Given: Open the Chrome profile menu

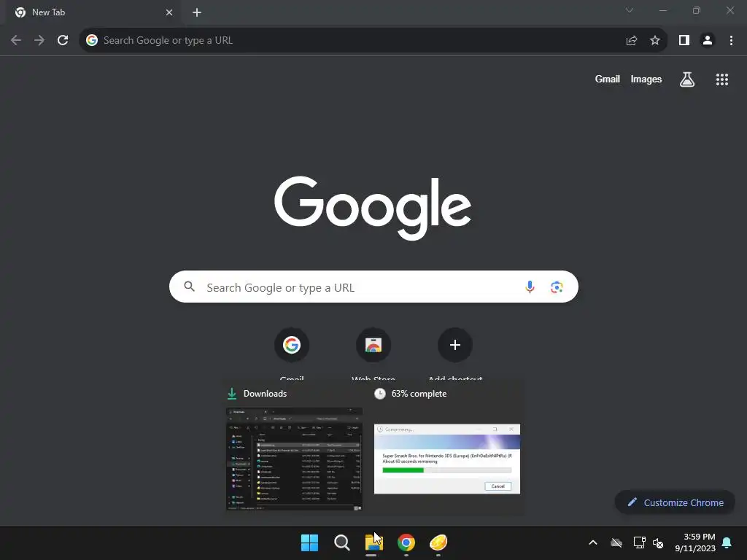Looking at the screenshot, I should [708, 41].
